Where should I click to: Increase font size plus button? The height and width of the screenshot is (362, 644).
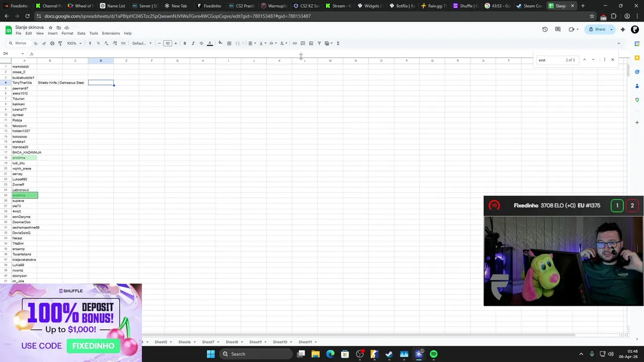click(x=176, y=43)
